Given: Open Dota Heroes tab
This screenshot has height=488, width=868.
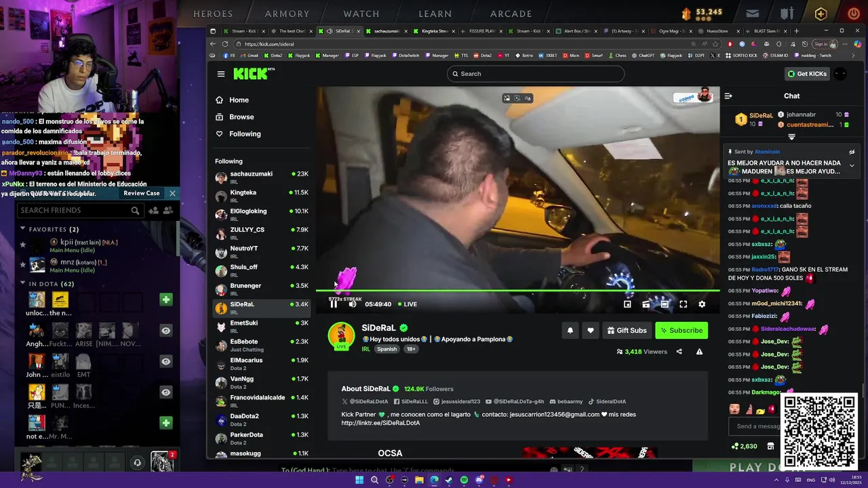Looking at the screenshot, I should 213,14.
